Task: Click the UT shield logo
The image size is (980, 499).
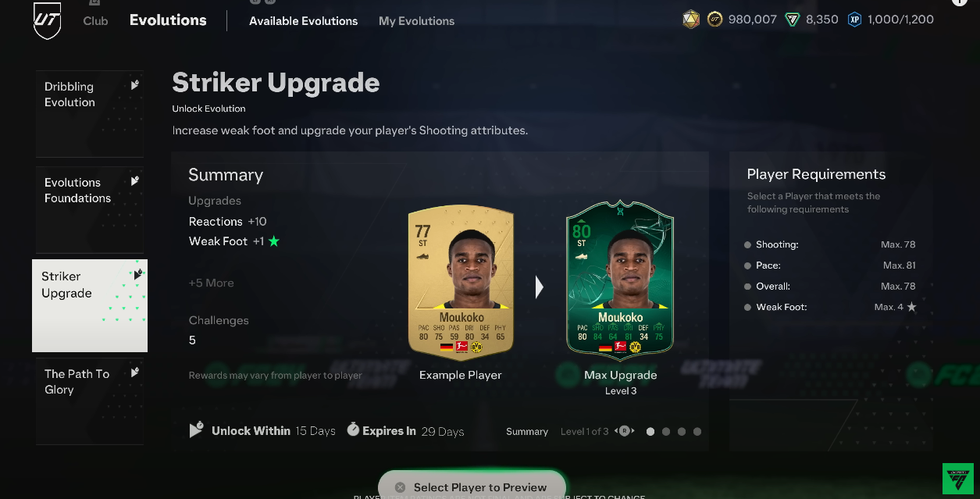Action: [x=47, y=20]
